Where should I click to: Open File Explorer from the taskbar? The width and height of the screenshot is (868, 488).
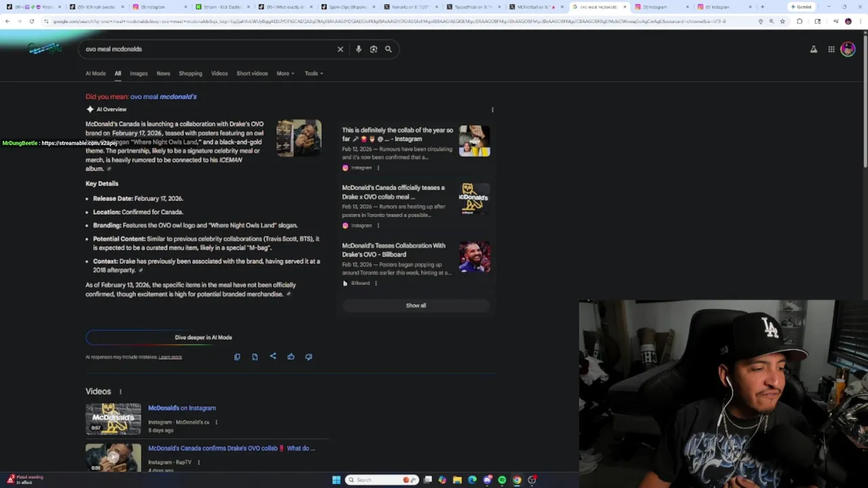tap(457, 480)
